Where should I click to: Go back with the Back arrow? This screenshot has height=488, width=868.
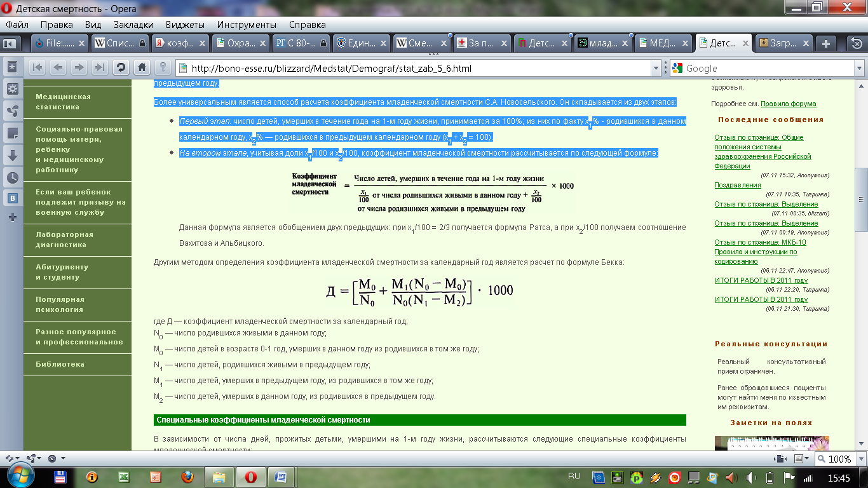[58, 67]
